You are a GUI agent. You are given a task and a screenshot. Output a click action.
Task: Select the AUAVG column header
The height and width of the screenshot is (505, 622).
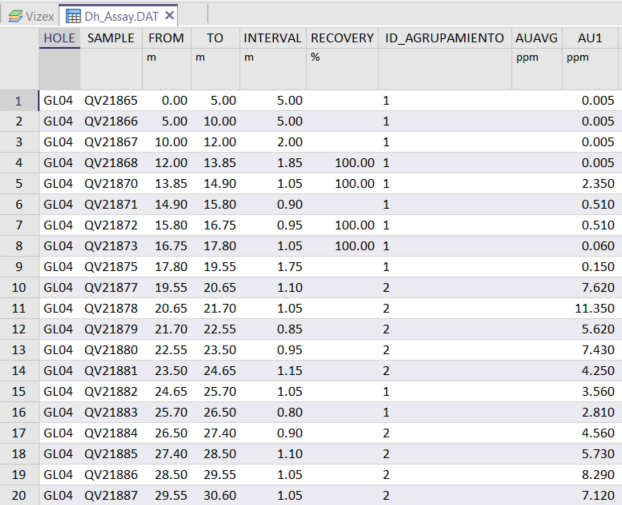coord(535,38)
